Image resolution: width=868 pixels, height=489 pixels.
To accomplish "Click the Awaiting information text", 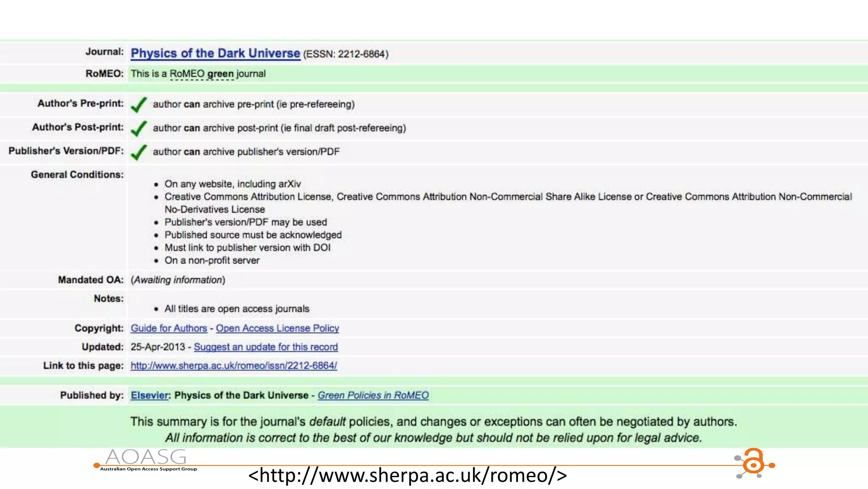I will pos(178,280).
